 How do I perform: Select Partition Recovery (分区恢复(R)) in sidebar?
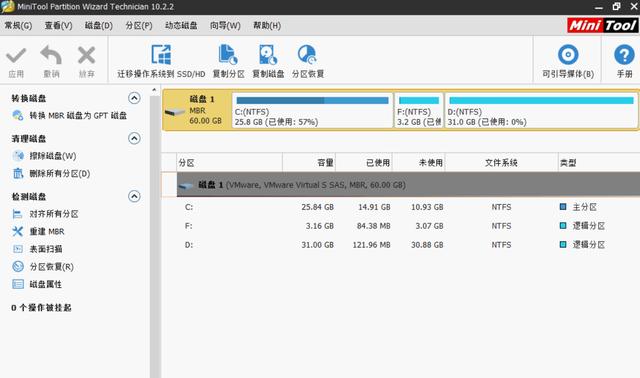pos(43,267)
